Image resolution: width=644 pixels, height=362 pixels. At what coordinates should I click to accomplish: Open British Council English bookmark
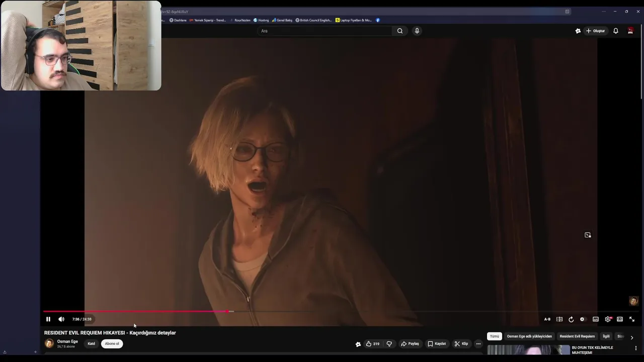point(313,20)
